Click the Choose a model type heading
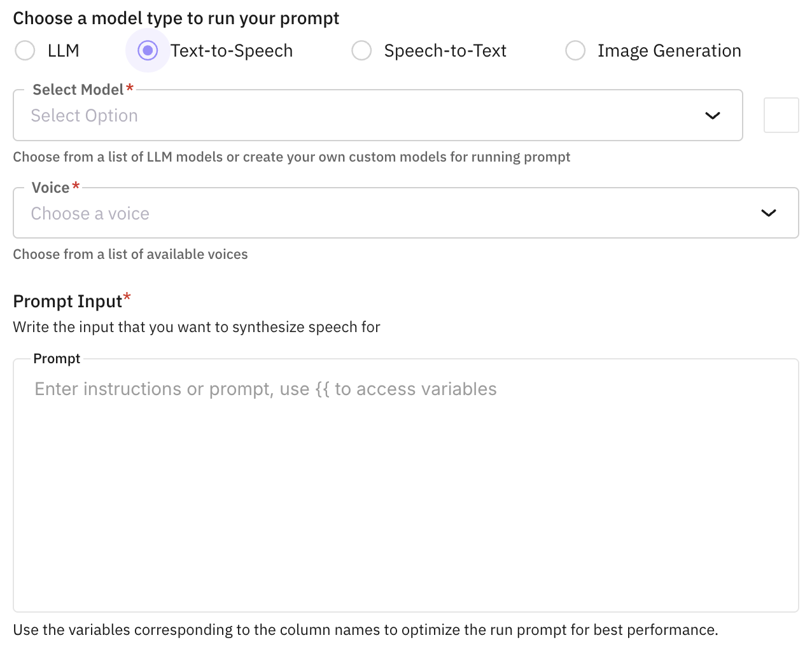 (176, 18)
